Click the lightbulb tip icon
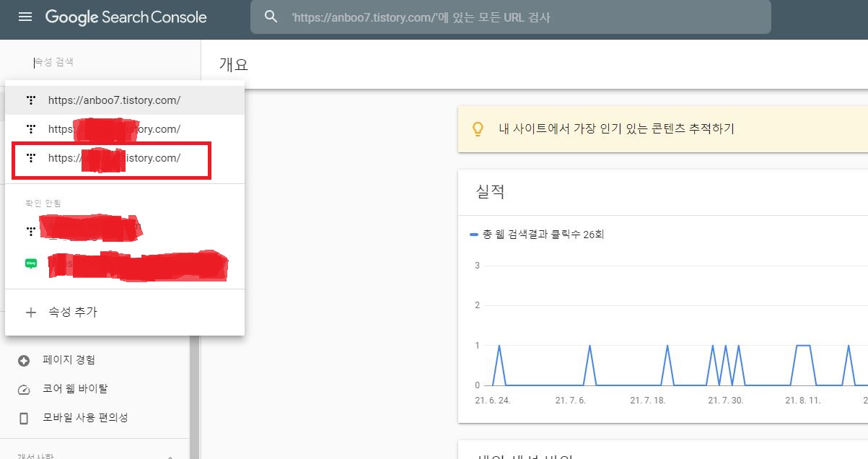 [477, 129]
